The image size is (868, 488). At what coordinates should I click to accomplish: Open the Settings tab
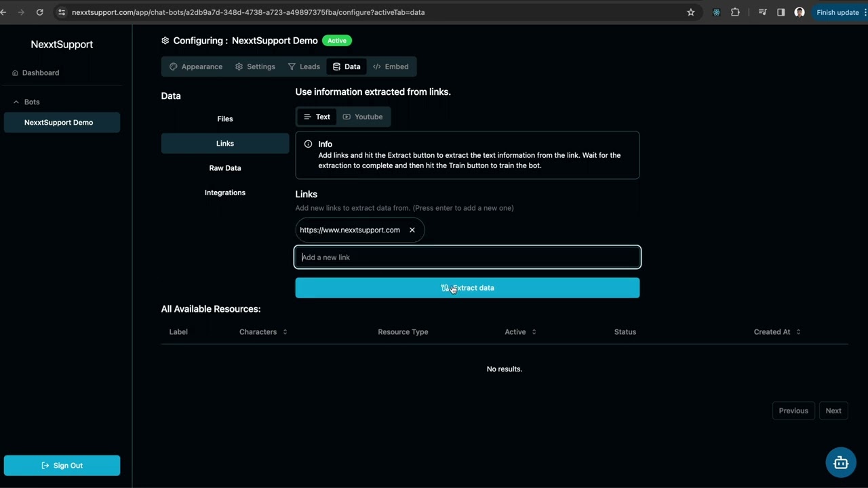pos(255,66)
